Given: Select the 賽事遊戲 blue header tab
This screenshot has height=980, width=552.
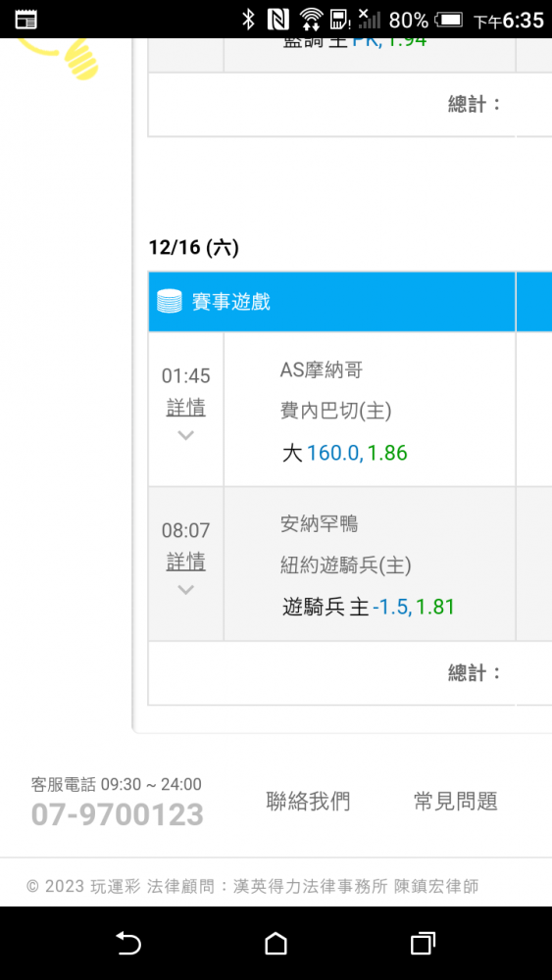Looking at the screenshot, I should click(x=332, y=302).
